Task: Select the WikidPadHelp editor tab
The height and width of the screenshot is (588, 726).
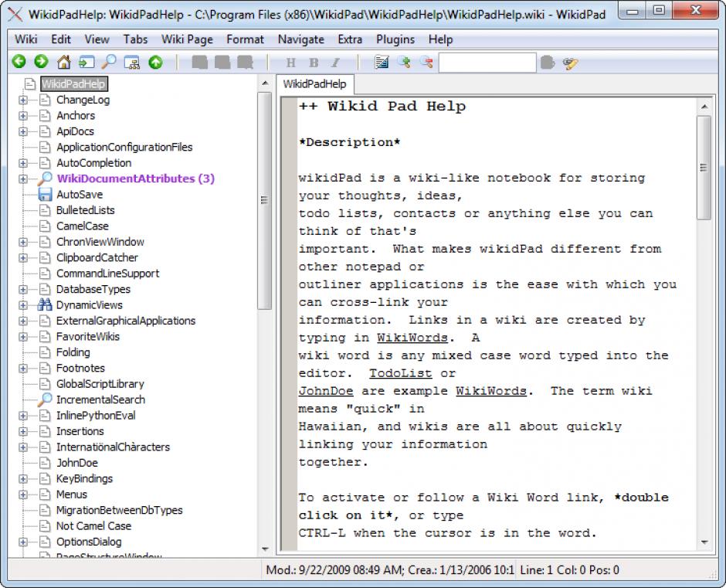Action: pos(315,84)
